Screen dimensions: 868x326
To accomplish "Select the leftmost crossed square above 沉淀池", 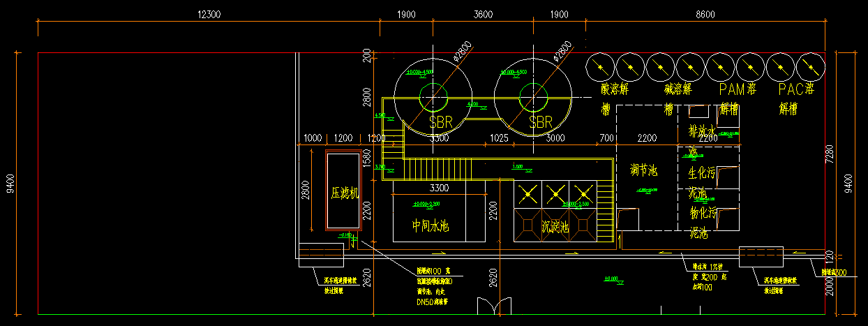I will point(527,193).
